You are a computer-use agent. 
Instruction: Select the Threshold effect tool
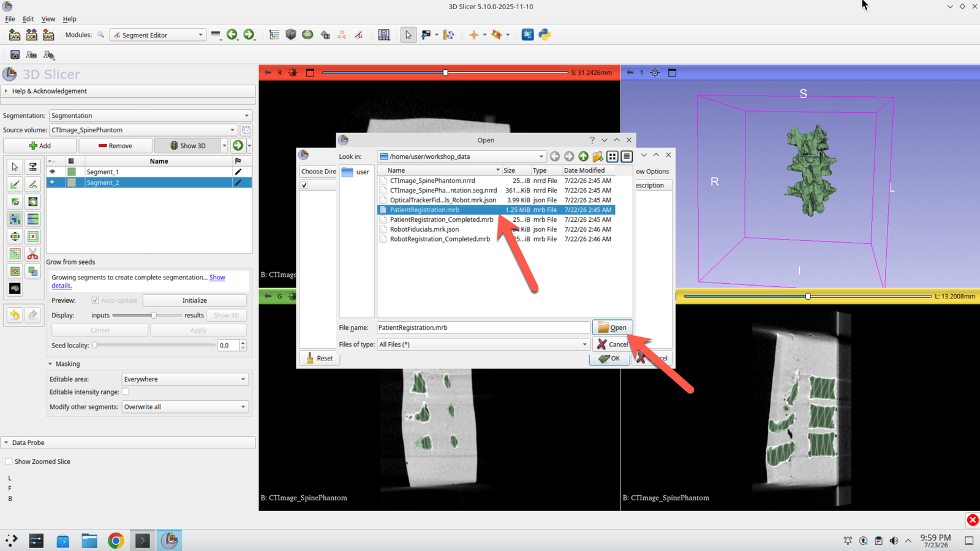coord(32,167)
